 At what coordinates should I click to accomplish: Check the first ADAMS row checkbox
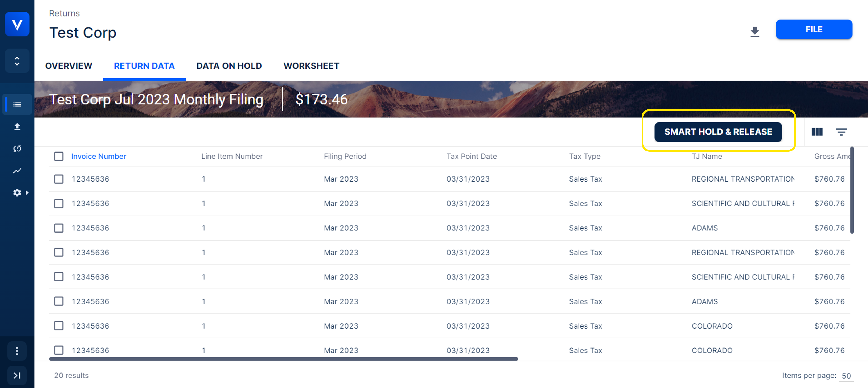(59, 228)
